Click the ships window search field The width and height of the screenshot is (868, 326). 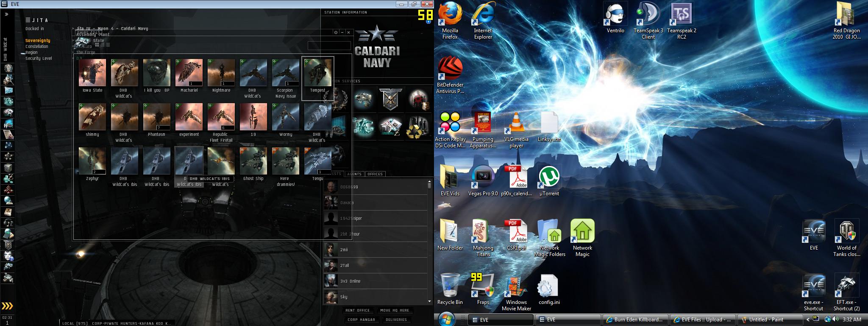(x=329, y=45)
